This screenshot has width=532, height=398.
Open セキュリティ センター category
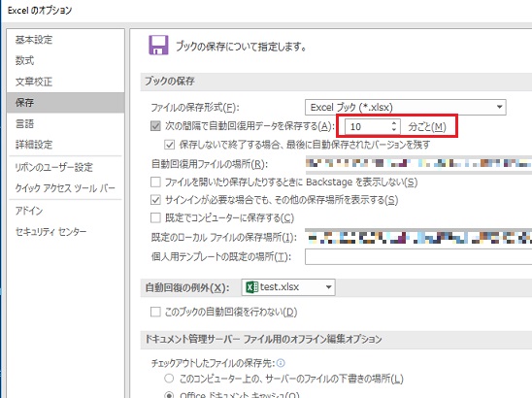pyautogui.click(x=50, y=231)
